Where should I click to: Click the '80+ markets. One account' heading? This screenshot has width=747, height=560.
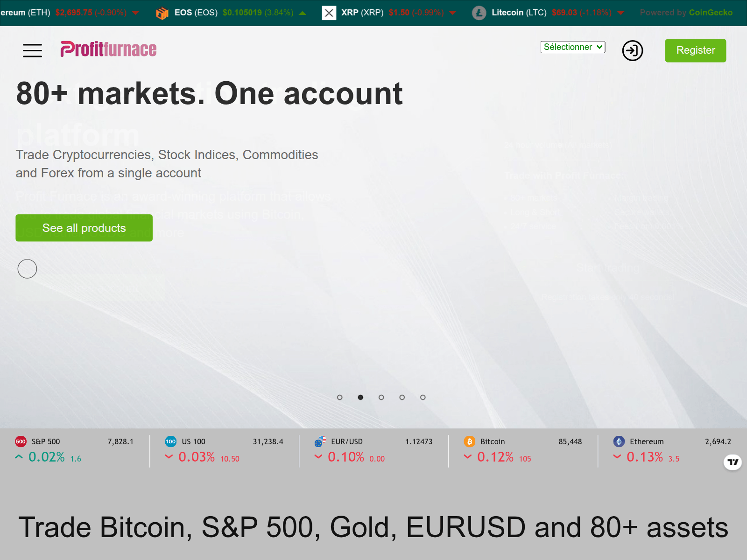tap(210, 94)
